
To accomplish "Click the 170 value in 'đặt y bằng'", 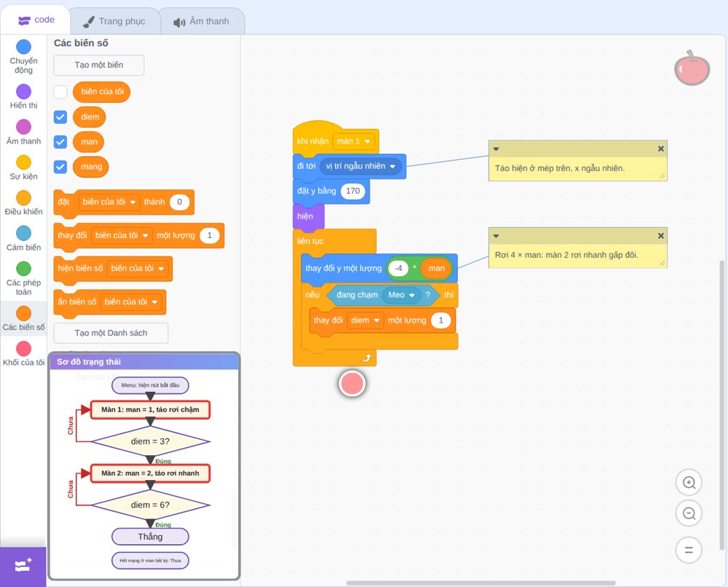I will (353, 191).
